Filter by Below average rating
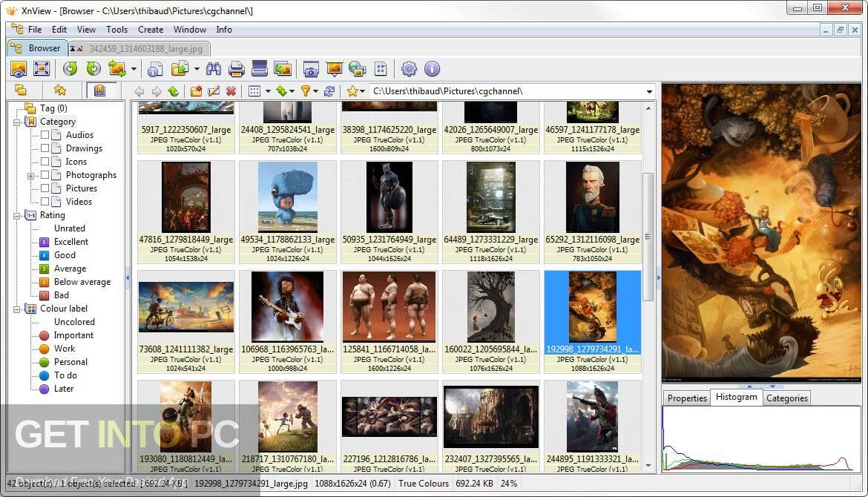Screen dimensions: 868x497 pyautogui.click(x=82, y=282)
